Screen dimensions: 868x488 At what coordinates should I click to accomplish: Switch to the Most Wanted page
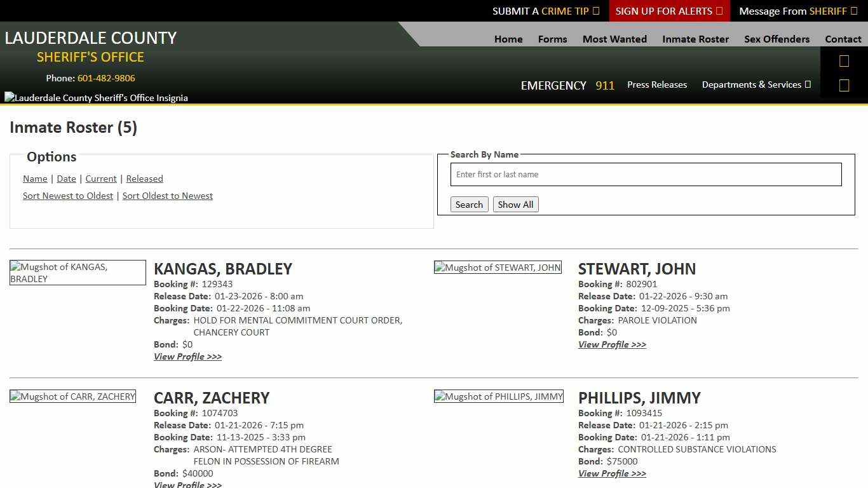pos(614,39)
